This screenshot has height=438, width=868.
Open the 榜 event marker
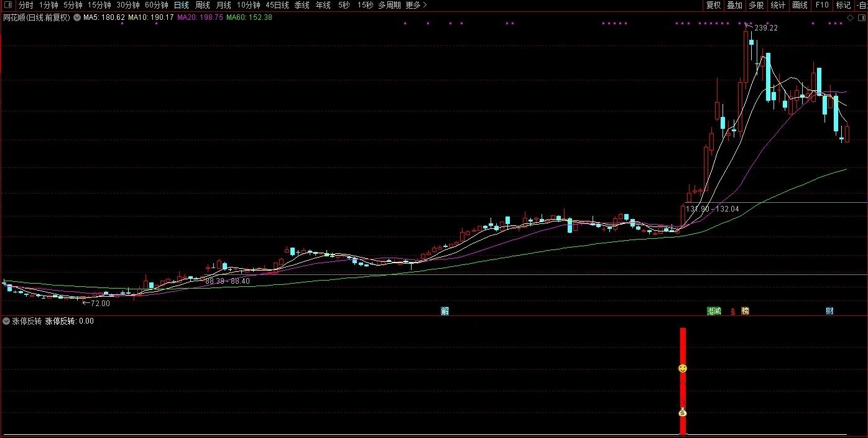point(745,311)
